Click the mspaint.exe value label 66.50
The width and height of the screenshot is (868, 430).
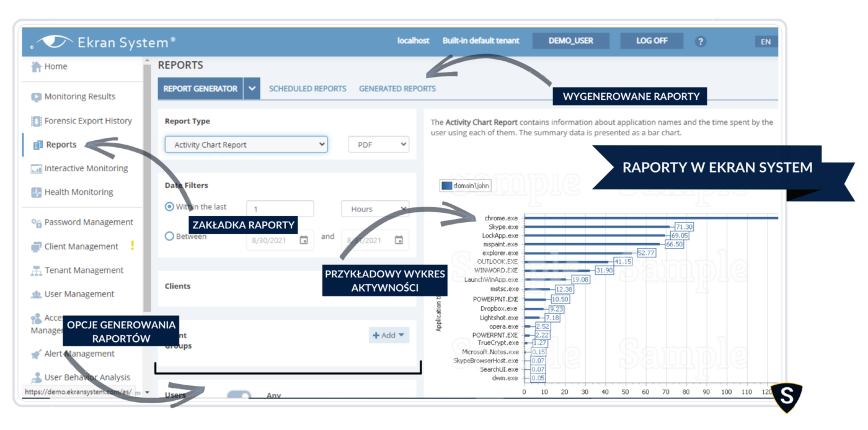(x=675, y=244)
